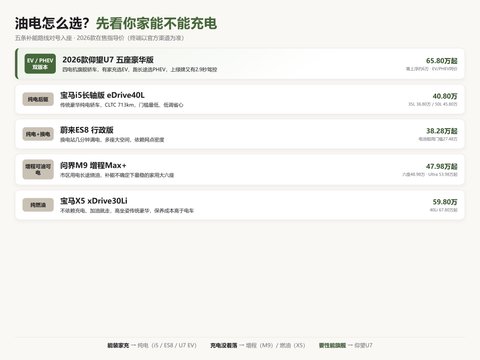This screenshot has height=360, width=480.
Task: Click the 65.80万起 price
Action: [x=442, y=61]
